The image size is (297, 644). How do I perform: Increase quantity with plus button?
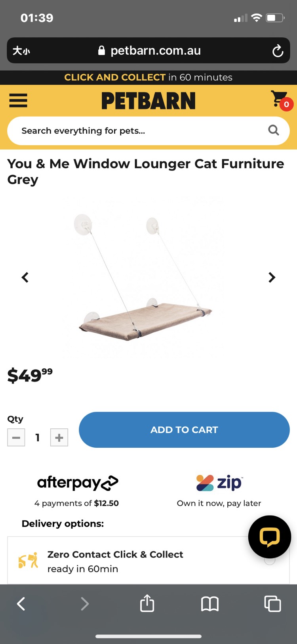pos(59,437)
